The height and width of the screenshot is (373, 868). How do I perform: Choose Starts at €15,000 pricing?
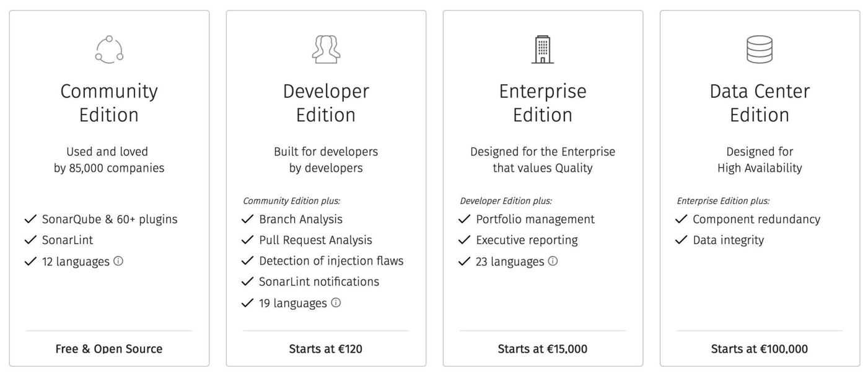543,349
